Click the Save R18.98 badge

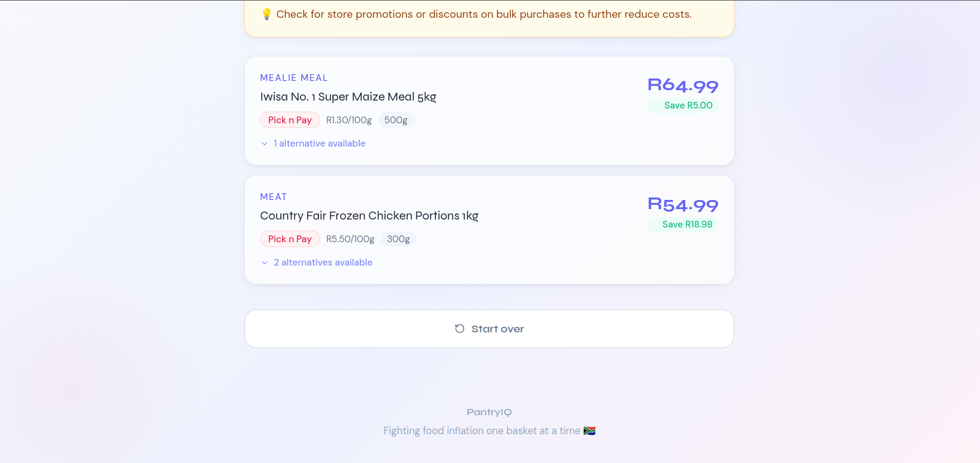pyautogui.click(x=683, y=224)
